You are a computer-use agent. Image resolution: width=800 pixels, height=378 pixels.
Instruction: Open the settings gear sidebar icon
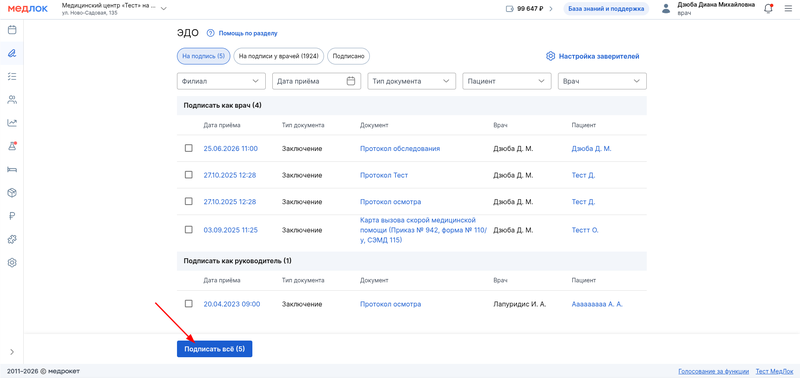(x=12, y=263)
